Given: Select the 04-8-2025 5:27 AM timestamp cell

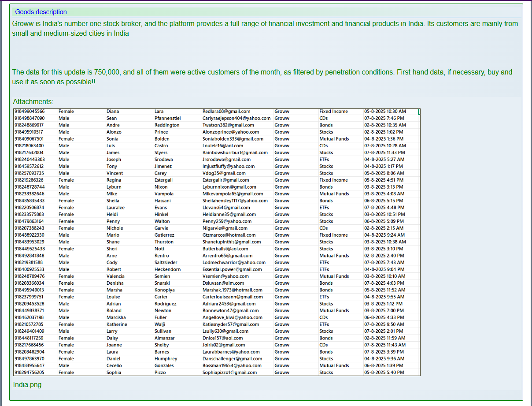Looking at the screenshot, I should [384, 160].
